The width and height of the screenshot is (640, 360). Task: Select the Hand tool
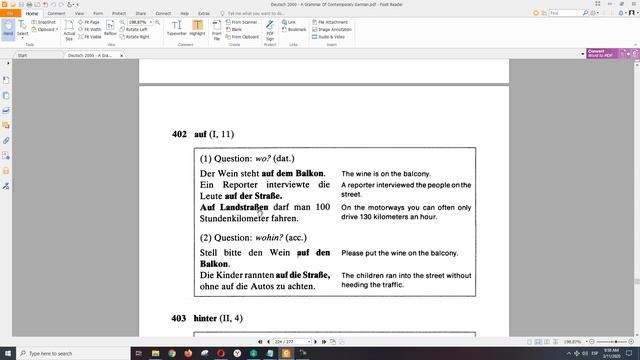tap(8, 29)
